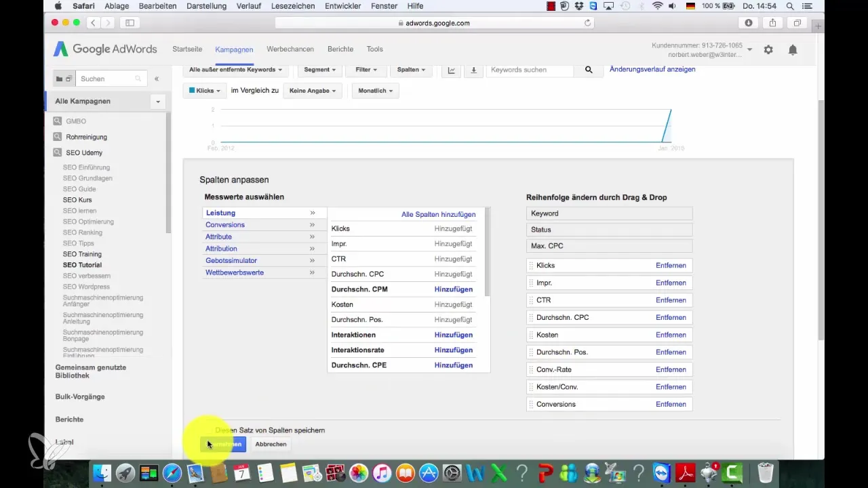This screenshot has height=488, width=868.
Task: Click the Spotlight search icon in menu bar
Action: (x=789, y=6)
